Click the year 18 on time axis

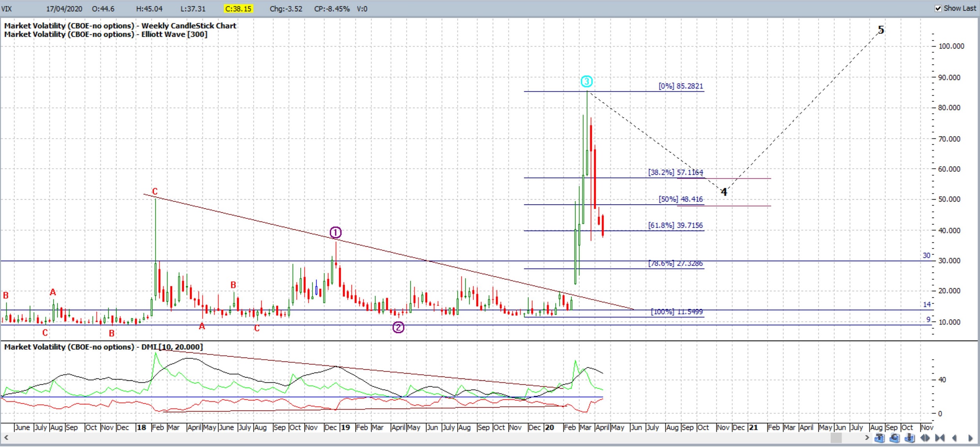pos(141,427)
